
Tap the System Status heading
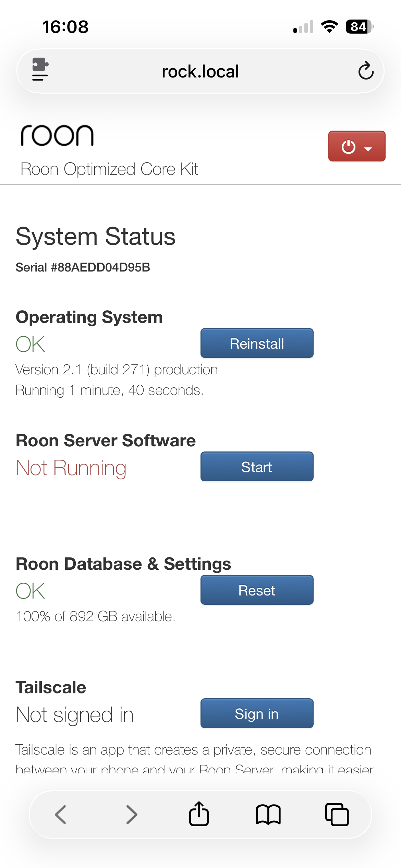tap(96, 237)
